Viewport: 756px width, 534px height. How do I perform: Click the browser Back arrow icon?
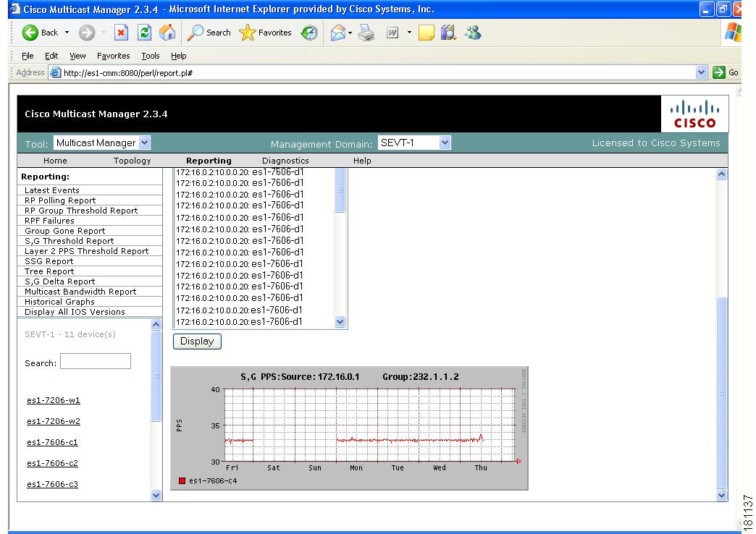30,33
